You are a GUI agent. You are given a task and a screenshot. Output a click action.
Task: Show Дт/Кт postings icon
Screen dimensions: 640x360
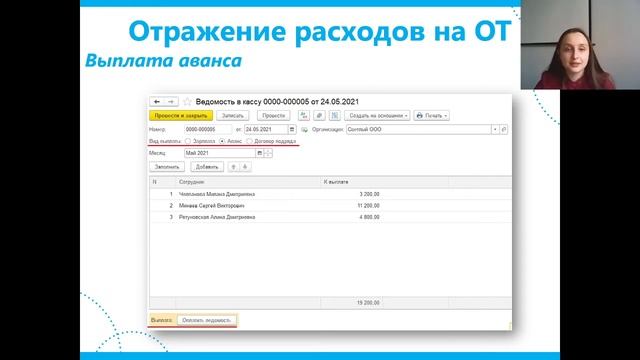click(x=304, y=116)
